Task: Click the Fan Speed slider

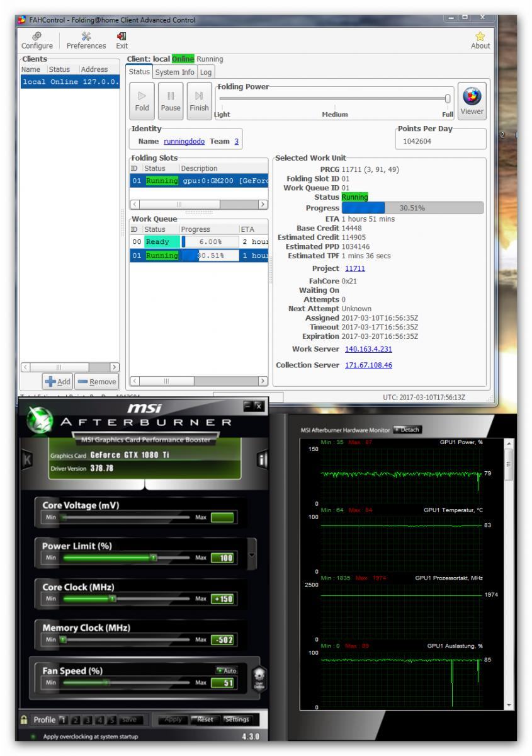Action: [126, 682]
